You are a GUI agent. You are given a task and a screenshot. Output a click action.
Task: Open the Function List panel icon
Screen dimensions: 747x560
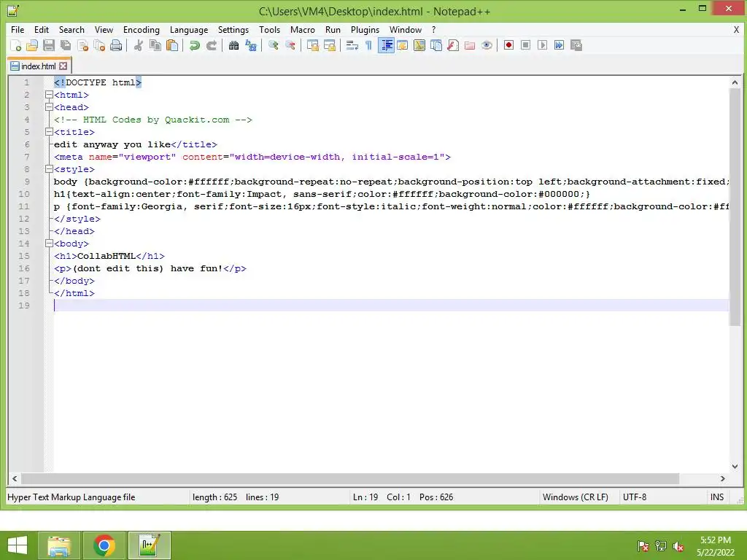click(x=453, y=45)
